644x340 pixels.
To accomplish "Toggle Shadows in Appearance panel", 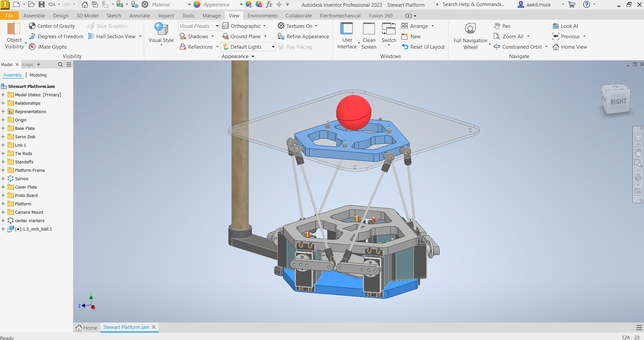I will coord(194,37).
